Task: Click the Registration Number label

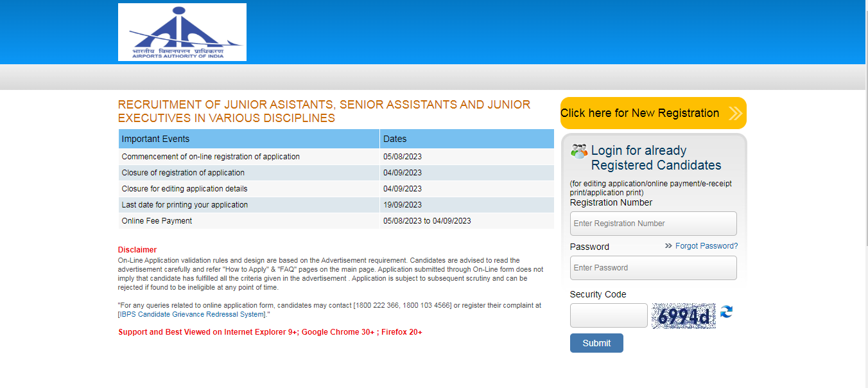Action: coord(611,202)
